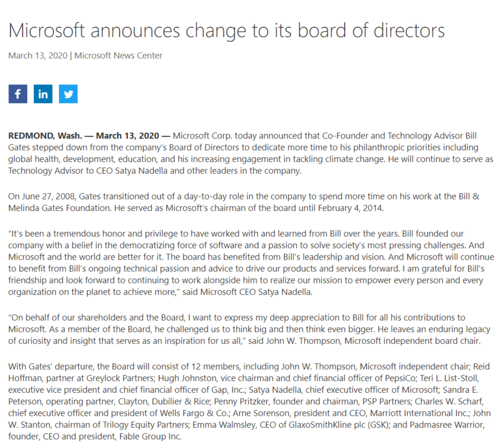502x448 pixels.
Task: Click the text Trilogy Equity Partners
Action: (x=146, y=425)
